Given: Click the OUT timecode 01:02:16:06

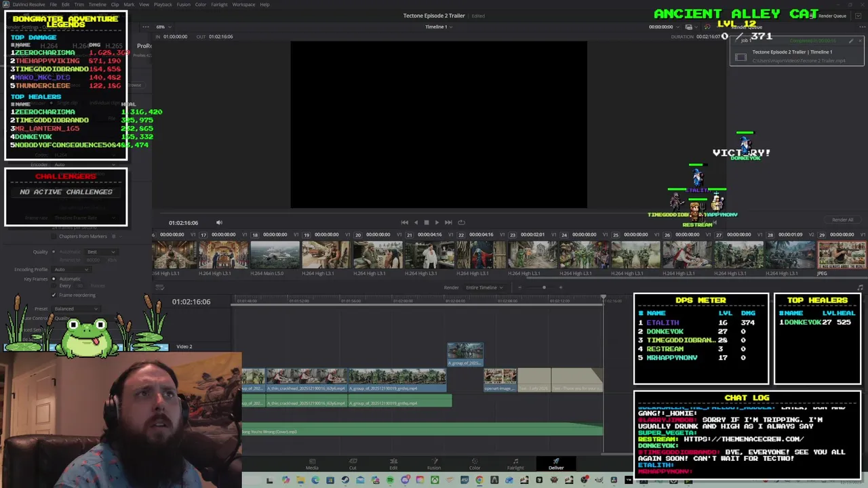Looking at the screenshot, I should click(221, 37).
